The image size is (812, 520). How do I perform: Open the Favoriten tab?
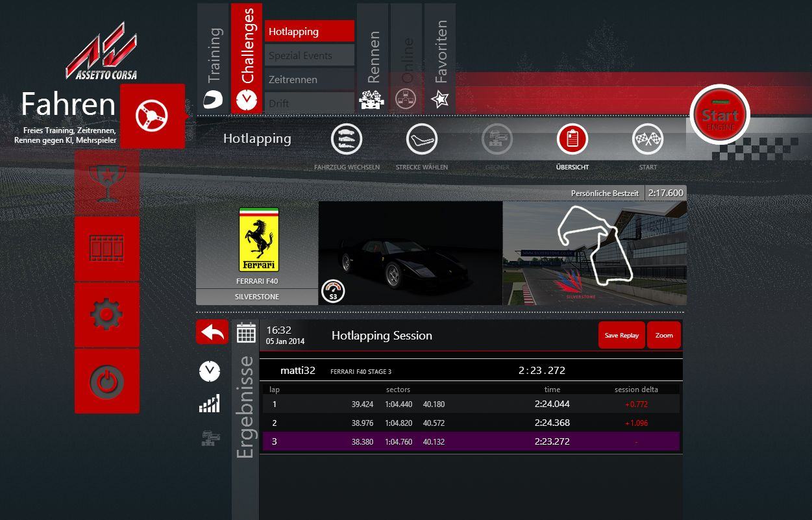tap(440, 58)
